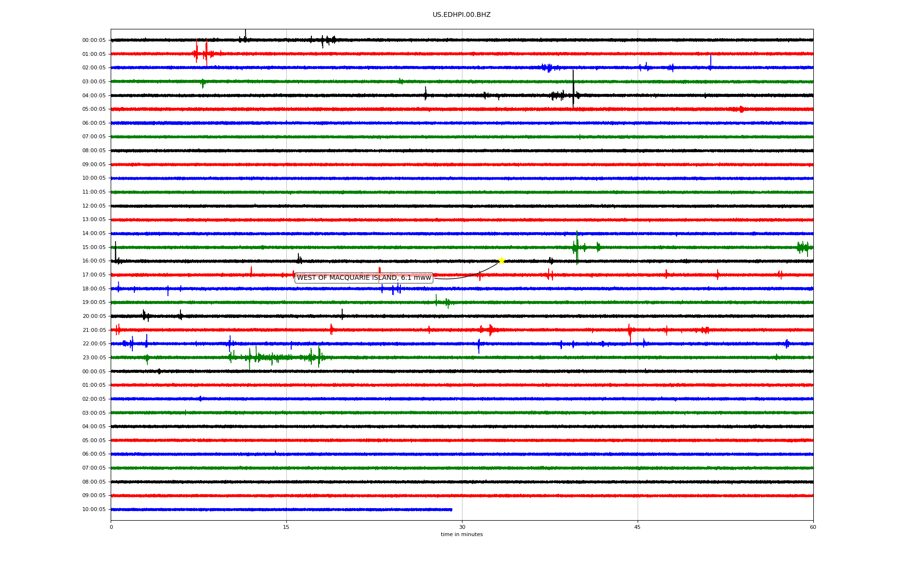Screen dimensions: 924x578
Task: Click the 04:00:05 label with the black trace that has a tall spike
Action: pyautogui.click(x=94, y=95)
